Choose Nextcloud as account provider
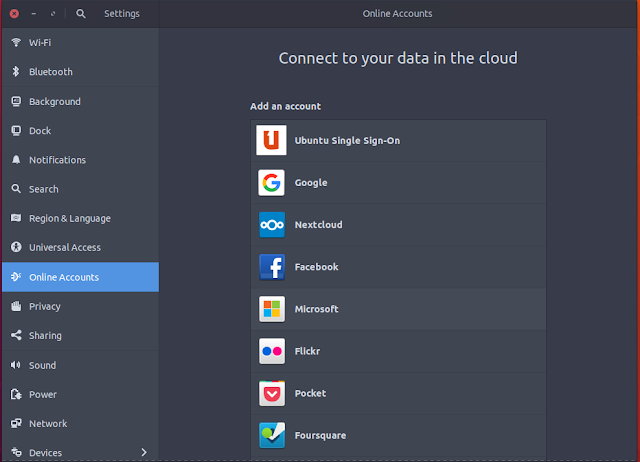 coord(398,224)
